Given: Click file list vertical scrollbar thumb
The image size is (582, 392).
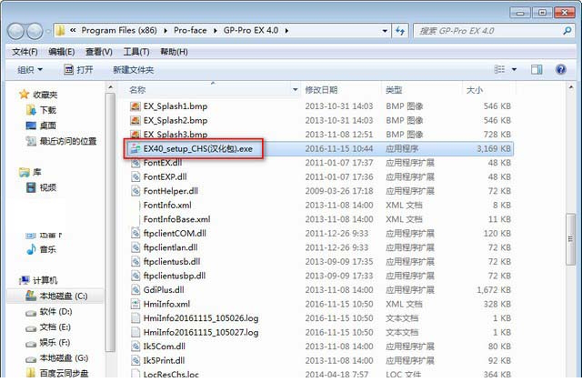Looking at the screenshot, I should [570, 239].
